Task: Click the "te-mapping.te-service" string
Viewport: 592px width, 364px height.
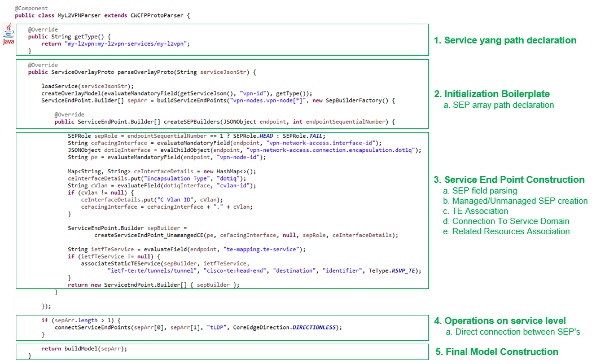Action: pyautogui.click(x=261, y=249)
